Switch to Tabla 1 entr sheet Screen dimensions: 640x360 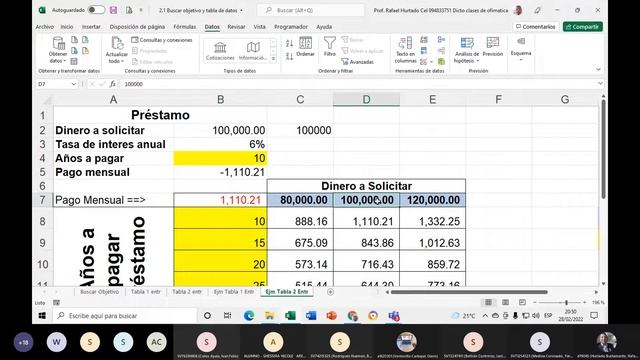click(x=146, y=292)
